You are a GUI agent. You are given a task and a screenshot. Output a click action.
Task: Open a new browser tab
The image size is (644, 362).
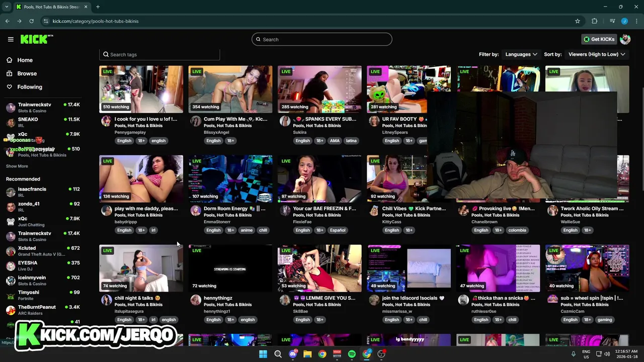tap(98, 7)
